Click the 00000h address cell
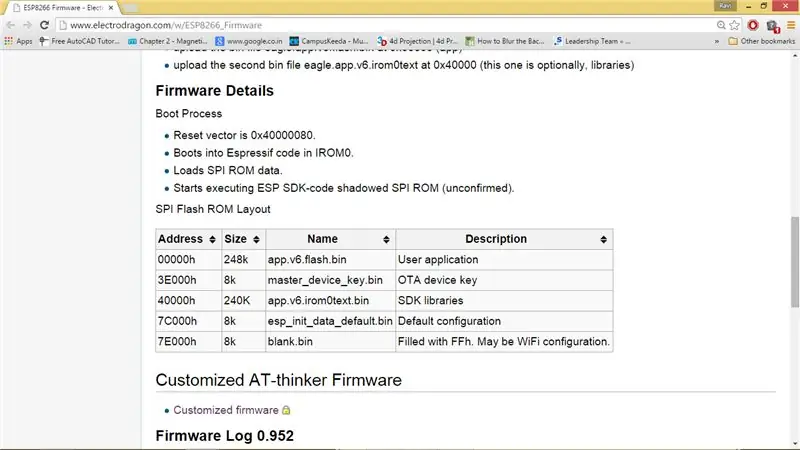800x450 pixels. pos(188,260)
